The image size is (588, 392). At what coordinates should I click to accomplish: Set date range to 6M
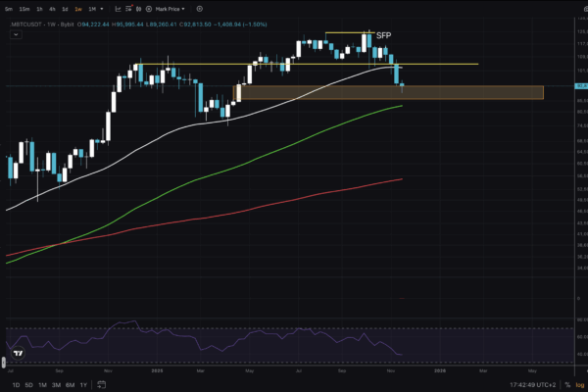[69, 384]
